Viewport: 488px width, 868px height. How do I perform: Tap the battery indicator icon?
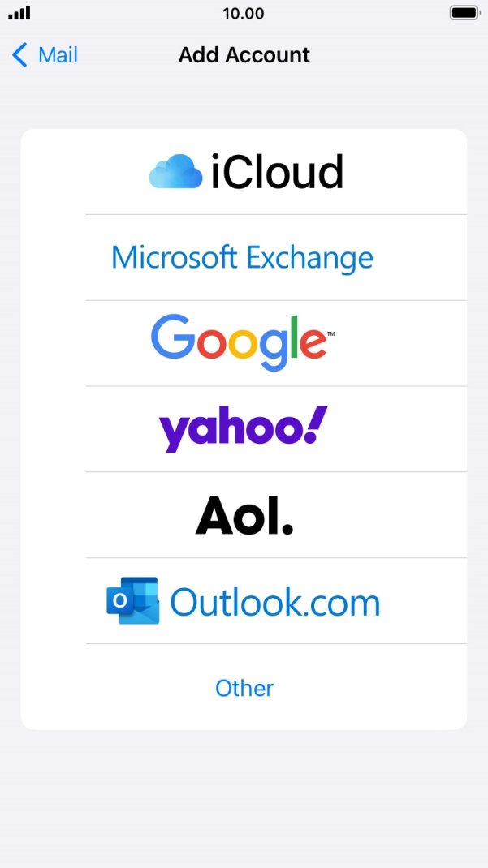464,13
